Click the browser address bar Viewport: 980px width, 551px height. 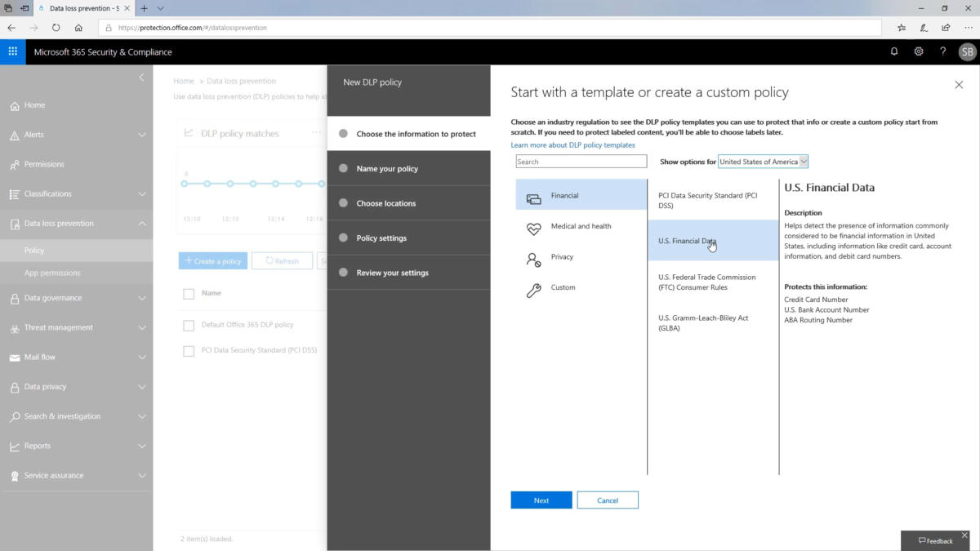point(490,27)
